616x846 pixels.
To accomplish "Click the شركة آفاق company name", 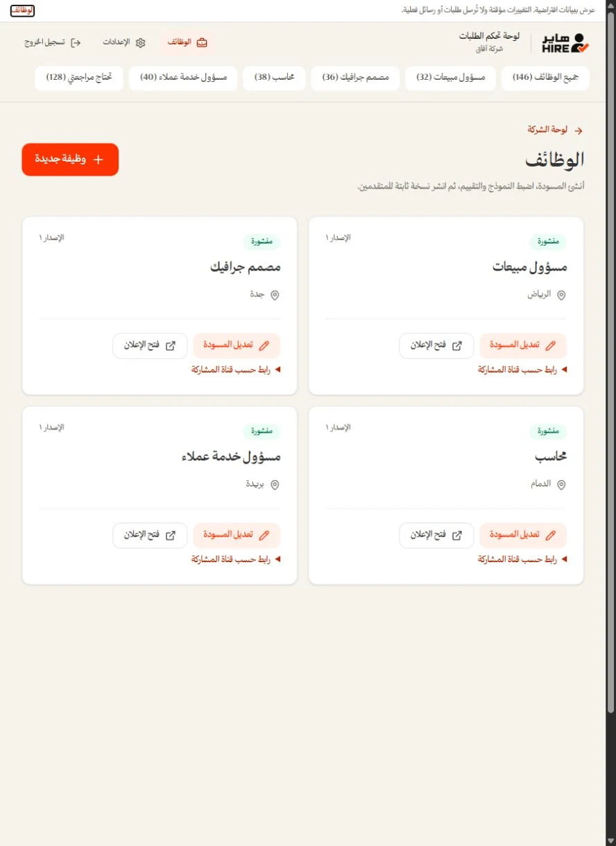I will click(x=488, y=50).
